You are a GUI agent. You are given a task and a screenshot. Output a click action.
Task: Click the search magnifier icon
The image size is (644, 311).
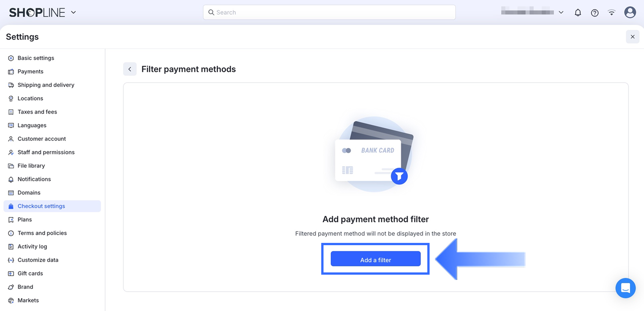point(211,12)
